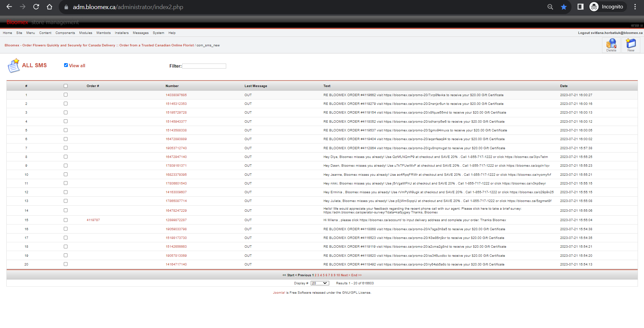644x328 pixels.
Task: Click the Incognito profile indicator
Action: tap(608, 7)
